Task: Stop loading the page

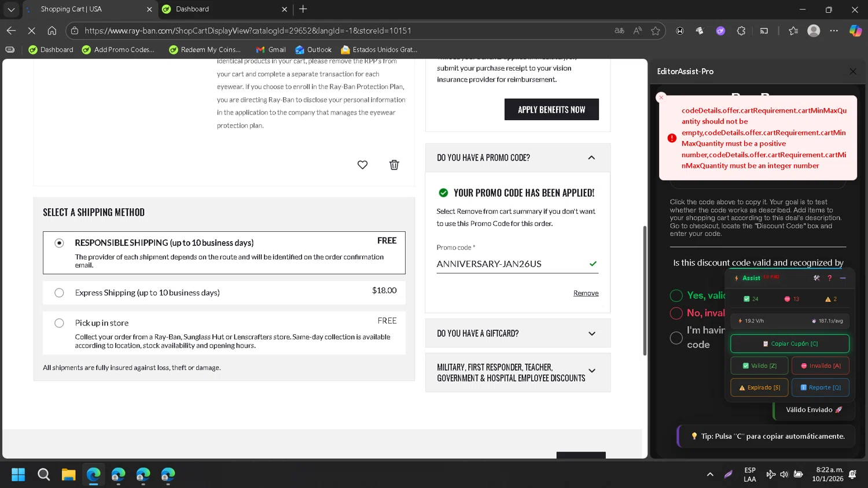Action: 32,31
